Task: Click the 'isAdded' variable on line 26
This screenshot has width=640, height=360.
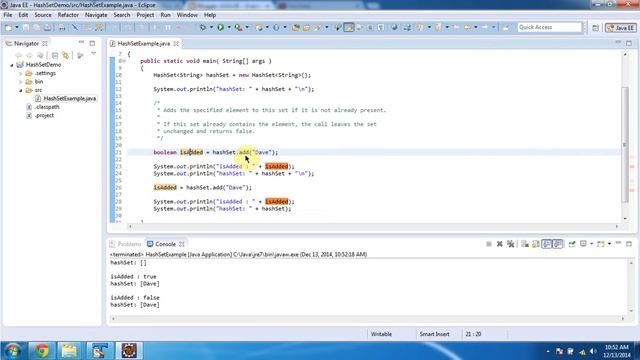Action: click(165, 187)
